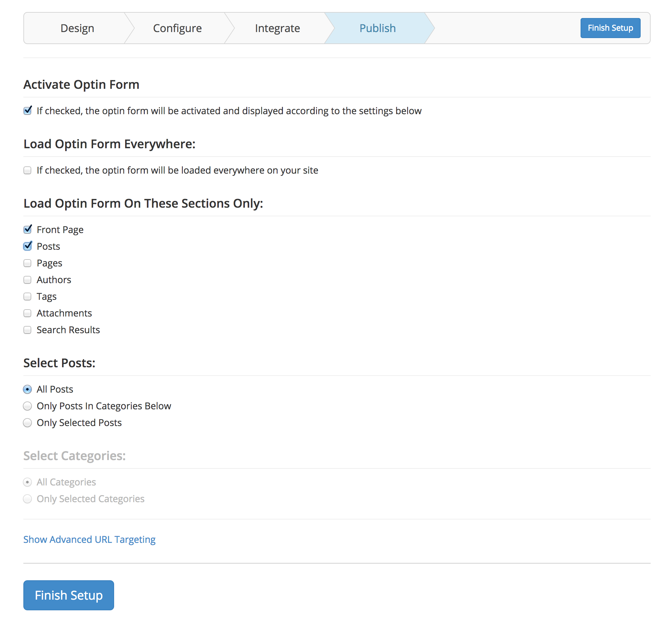This screenshot has width=672, height=625.
Task: Select the Publish step tab
Action: pos(377,28)
